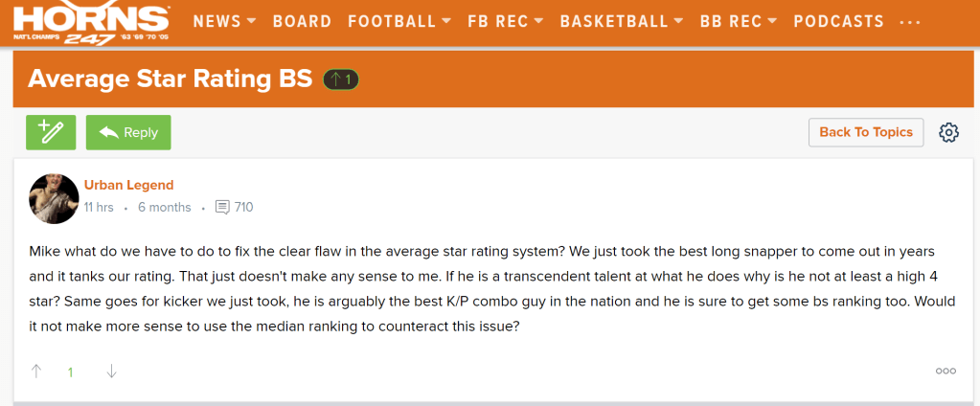Image resolution: width=980 pixels, height=406 pixels.
Task: Click the Horns247 logo
Action: click(92, 24)
